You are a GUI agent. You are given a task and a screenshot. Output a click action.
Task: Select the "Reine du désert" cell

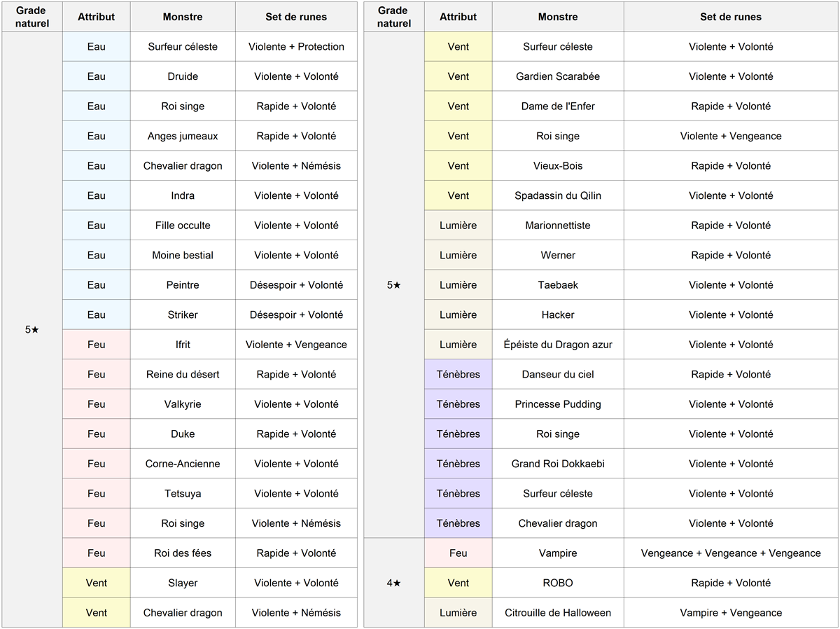tap(183, 374)
